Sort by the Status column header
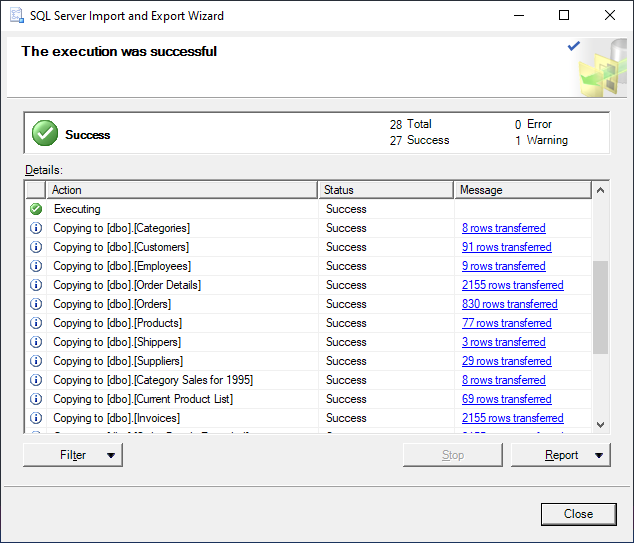The height and width of the screenshot is (543, 634). [386, 190]
